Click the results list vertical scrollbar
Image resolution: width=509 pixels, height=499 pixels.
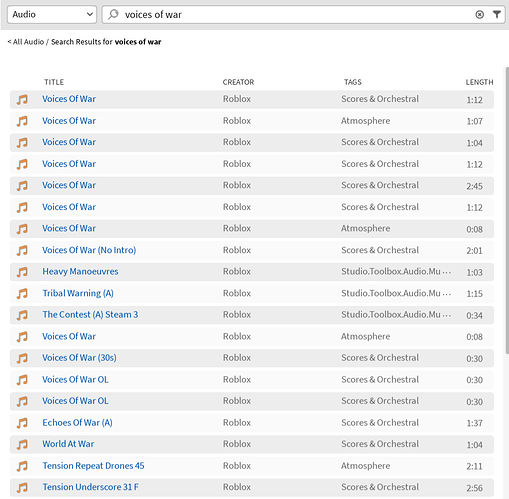pos(507,210)
